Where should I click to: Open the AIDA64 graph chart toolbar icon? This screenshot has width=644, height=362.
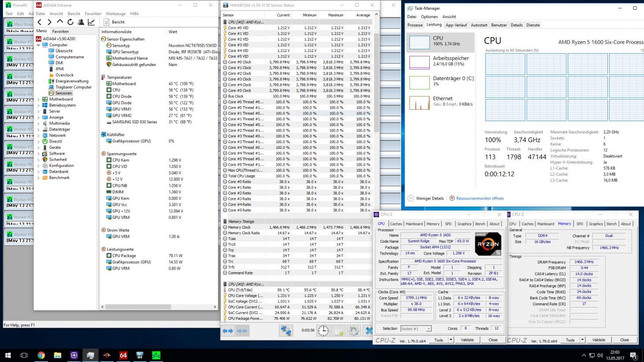pyautogui.click(x=91, y=22)
